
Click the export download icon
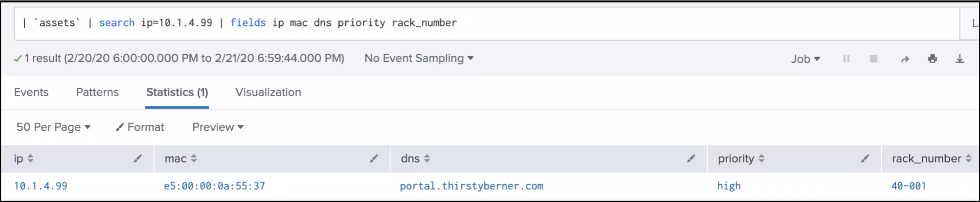(x=960, y=59)
